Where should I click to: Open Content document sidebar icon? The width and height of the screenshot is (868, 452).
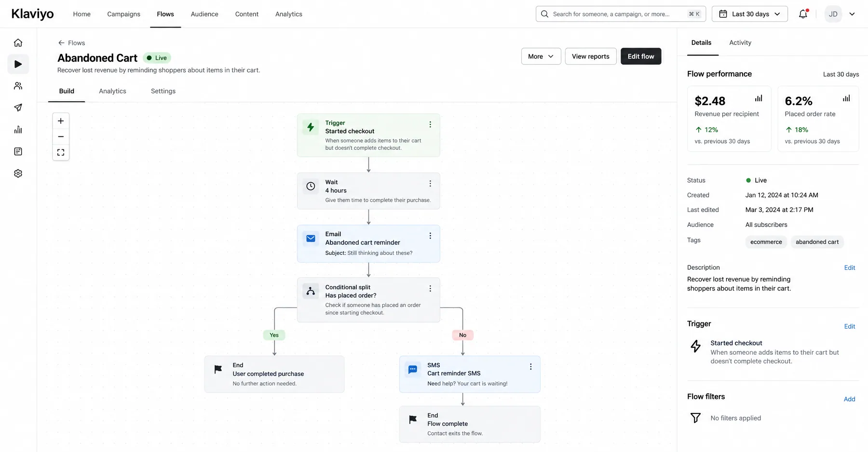pos(18,151)
